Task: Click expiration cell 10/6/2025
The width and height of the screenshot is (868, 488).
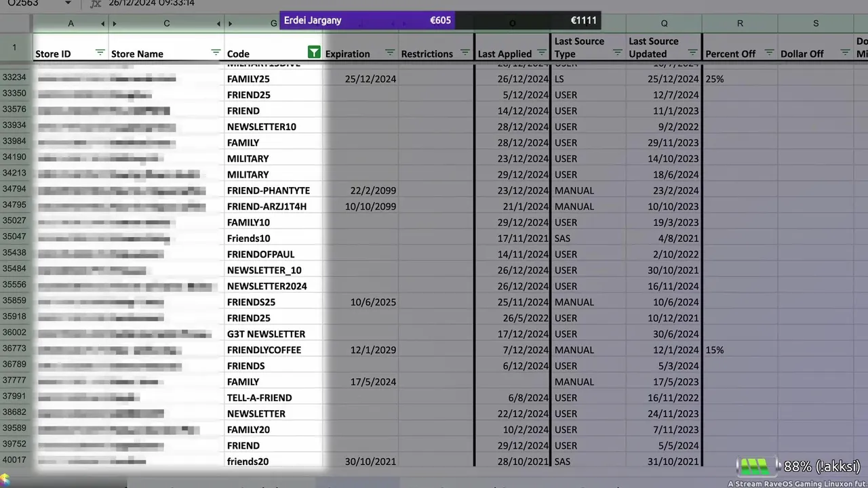Action: pos(361,302)
